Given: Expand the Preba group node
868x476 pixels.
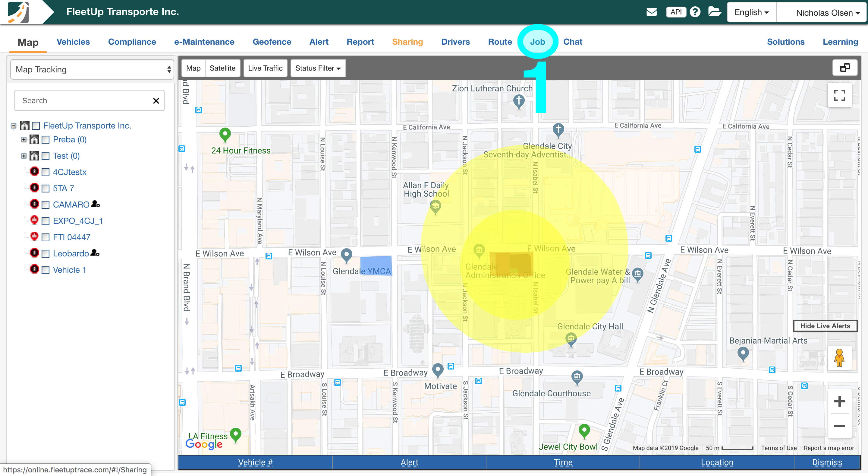Looking at the screenshot, I should point(24,140).
